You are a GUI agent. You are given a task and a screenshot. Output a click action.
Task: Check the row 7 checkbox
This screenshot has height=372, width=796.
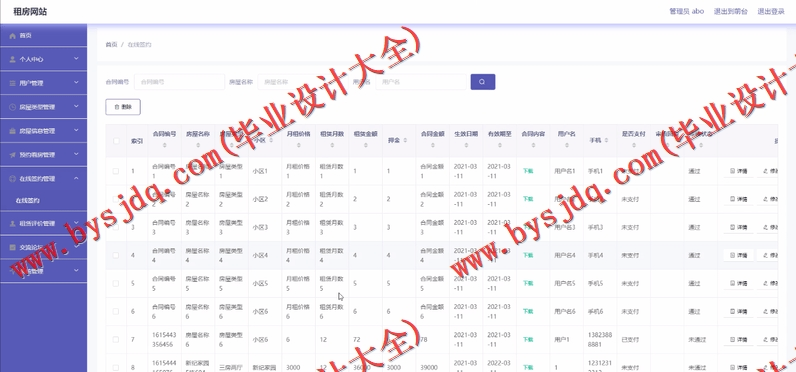pyautogui.click(x=116, y=340)
